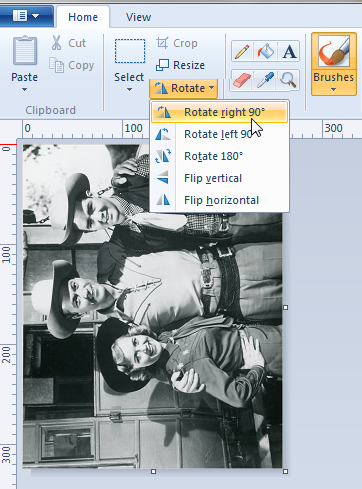Screen dimensions: 362x489
Task: Click the resize icon beside Resize
Action: point(162,65)
